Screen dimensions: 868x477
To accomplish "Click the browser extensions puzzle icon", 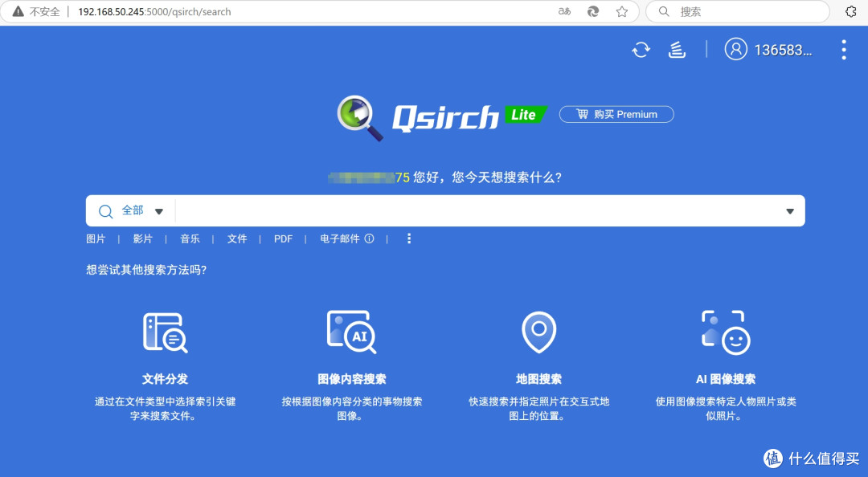I will [x=851, y=11].
